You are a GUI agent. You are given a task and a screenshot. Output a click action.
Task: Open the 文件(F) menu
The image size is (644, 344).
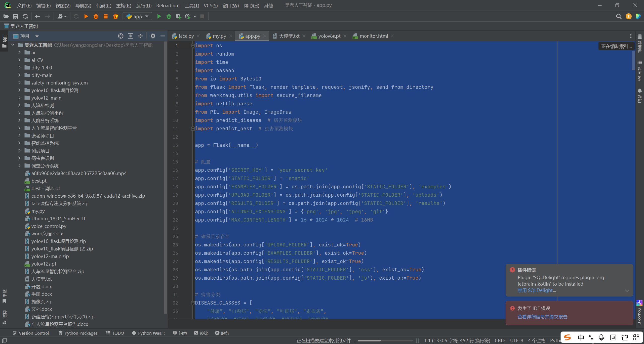[x=24, y=5]
